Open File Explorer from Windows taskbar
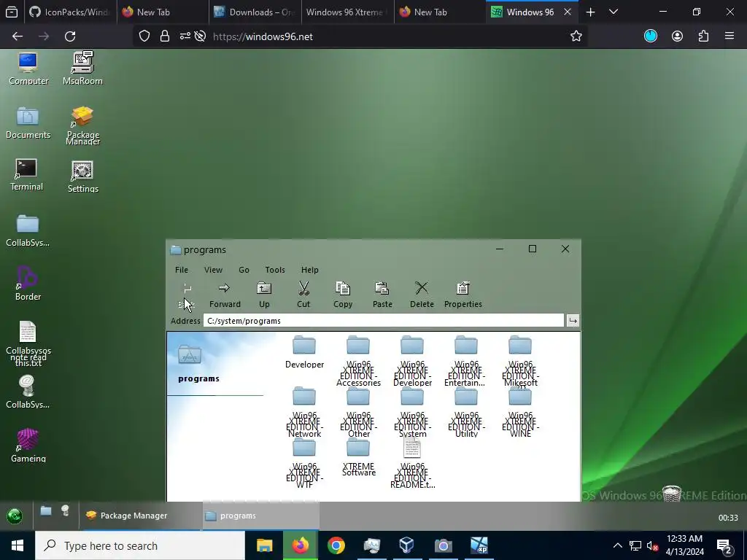Screen dimensions: 747x560 (x=264, y=545)
